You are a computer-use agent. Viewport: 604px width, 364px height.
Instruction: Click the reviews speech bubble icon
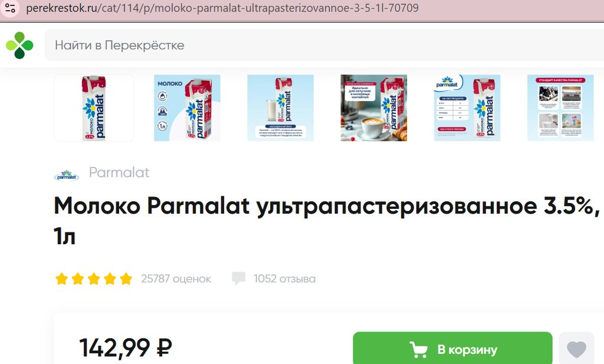238,278
